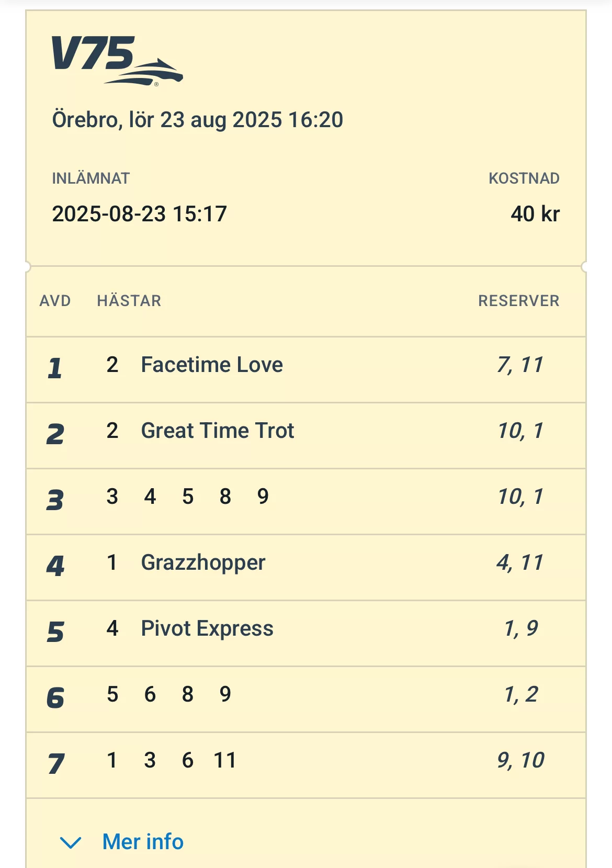The height and width of the screenshot is (868, 612).
Task: Open the Mer info link
Action: click(x=143, y=842)
